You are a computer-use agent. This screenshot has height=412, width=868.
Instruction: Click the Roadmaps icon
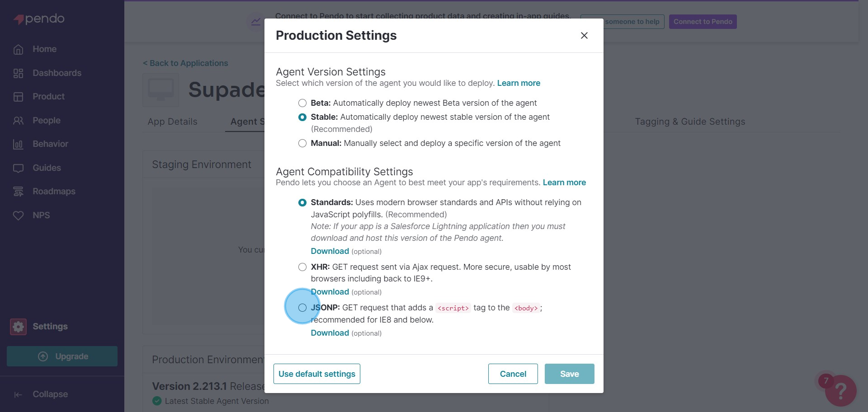[18, 192]
